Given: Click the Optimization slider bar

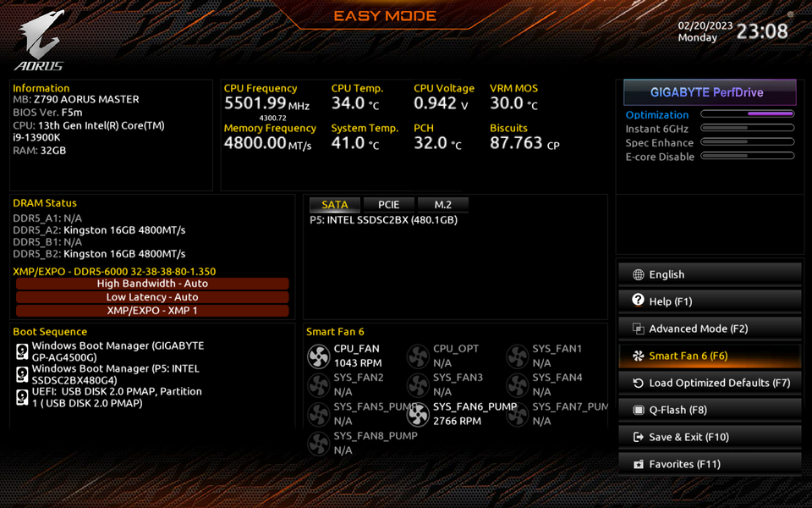Looking at the screenshot, I should click(747, 113).
